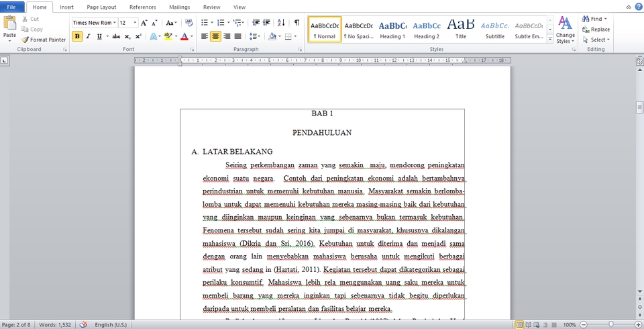644x329 pixels.
Task: Click the Words: 1,532 count
Action: 55,324
